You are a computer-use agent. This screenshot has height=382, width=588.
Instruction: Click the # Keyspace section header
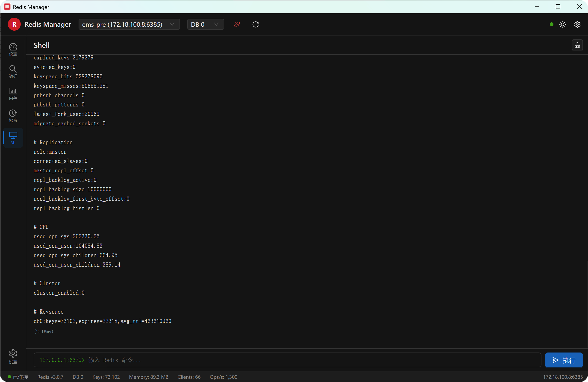[x=48, y=312]
